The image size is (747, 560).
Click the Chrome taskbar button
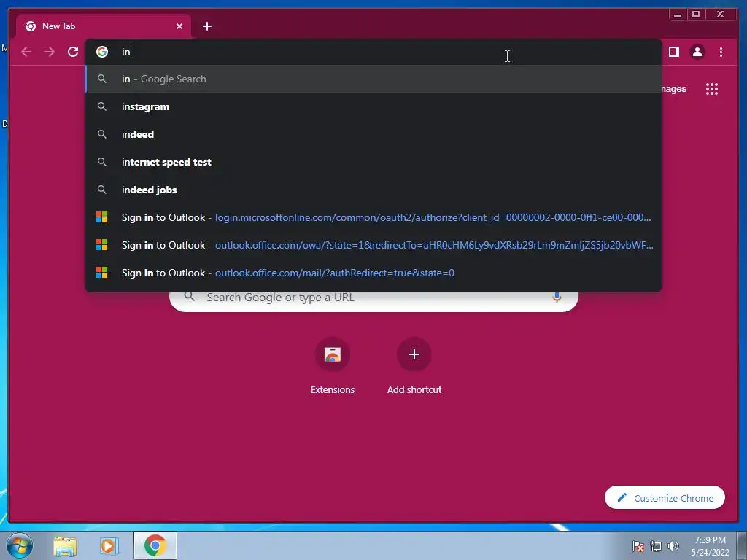coord(155,545)
